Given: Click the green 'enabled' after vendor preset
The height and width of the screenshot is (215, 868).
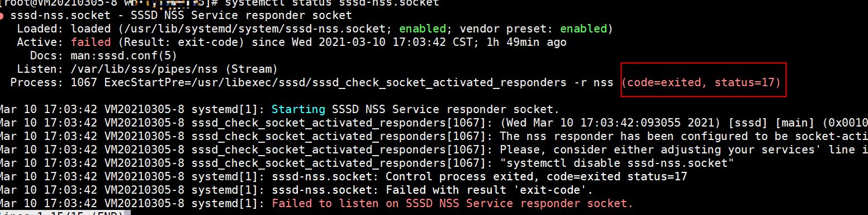Looking at the screenshot, I should (584, 29).
